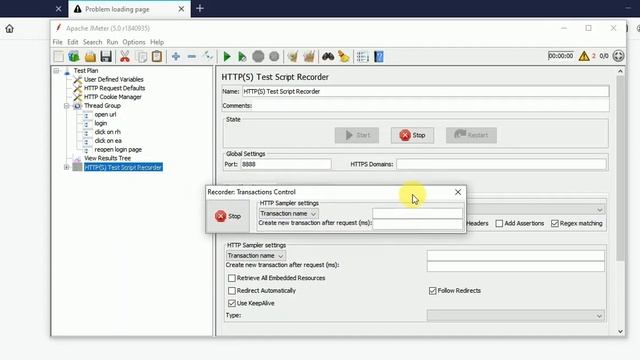Screen dimensions: 640x360
Task: Enable Redirect Automatically checkbox
Action: pyautogui.click(x=232, y=291)
